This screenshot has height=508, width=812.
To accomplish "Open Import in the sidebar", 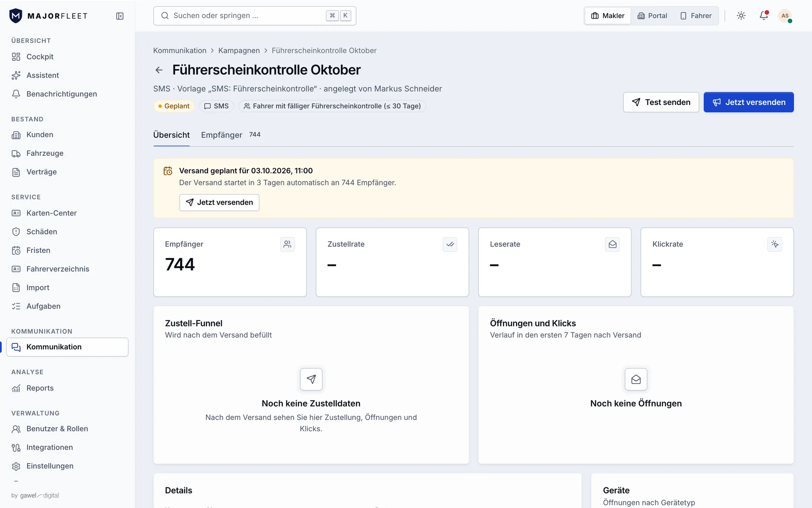I will click(67, 287).
